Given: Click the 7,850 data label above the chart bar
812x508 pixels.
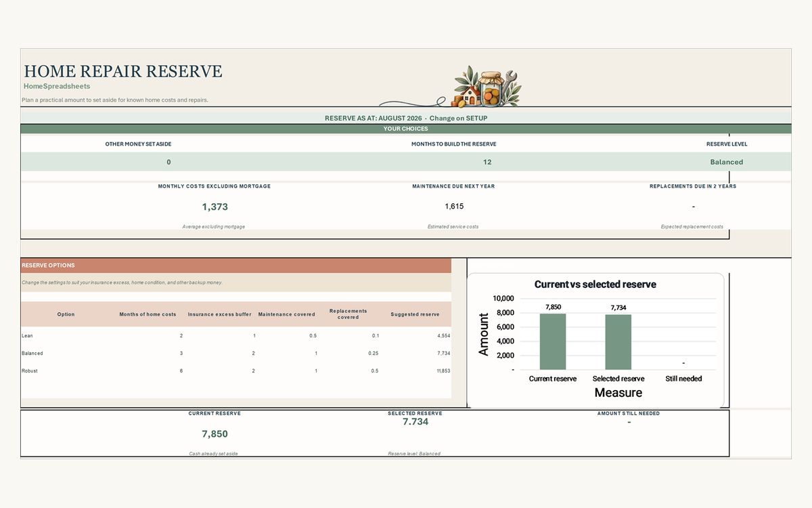Looking at the screenshot, I should pos(553,307).
